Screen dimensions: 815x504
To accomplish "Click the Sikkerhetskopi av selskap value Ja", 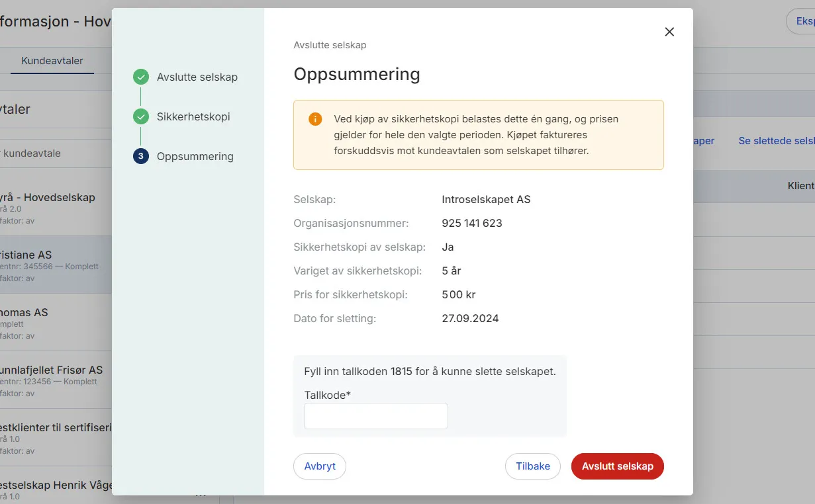I will pyautogui.click(x=448, y=247).
